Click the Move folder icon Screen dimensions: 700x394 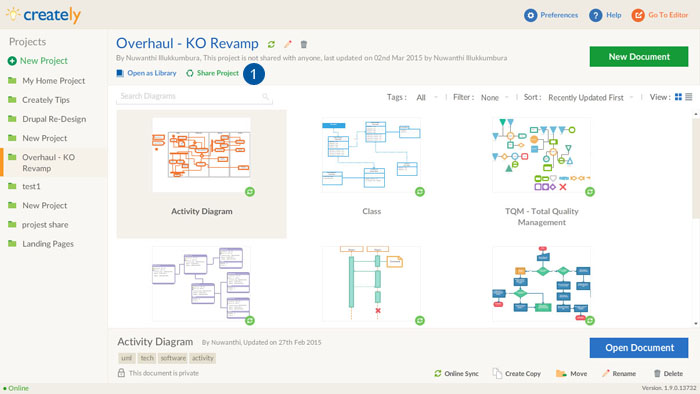pos(561,373)
